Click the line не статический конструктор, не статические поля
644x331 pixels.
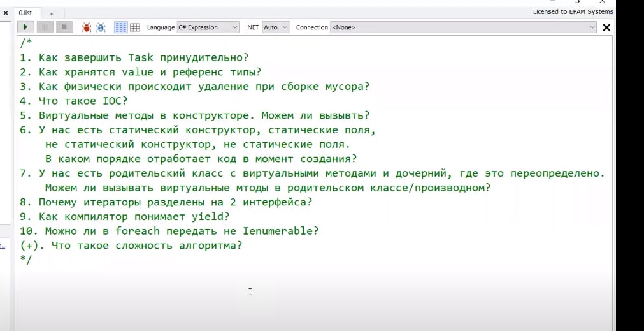tap(198, 145)
